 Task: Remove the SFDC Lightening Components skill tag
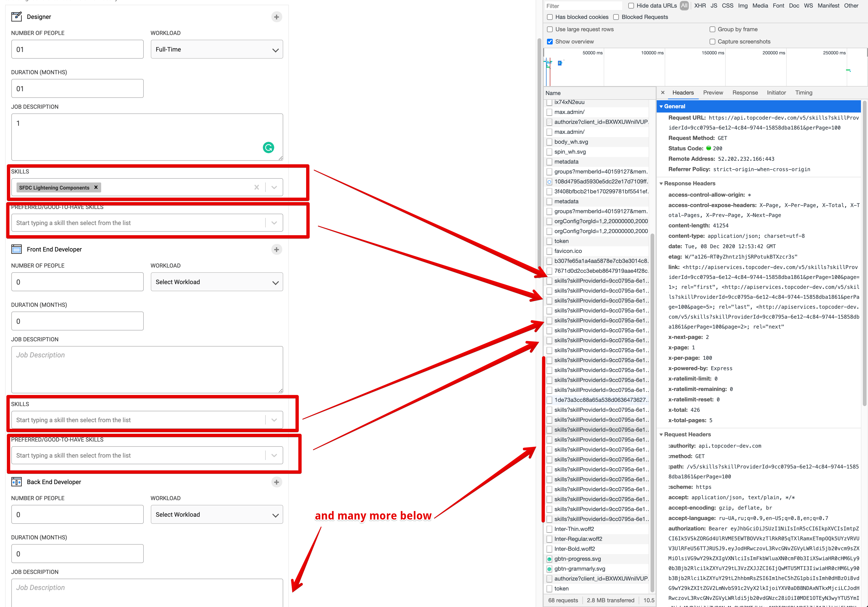click(x=96, y=187)
